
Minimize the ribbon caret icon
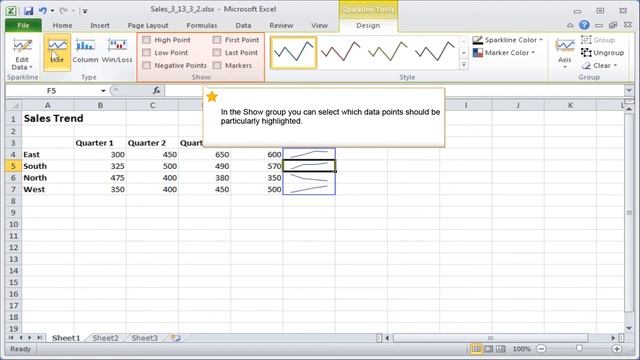coord(570,25)
